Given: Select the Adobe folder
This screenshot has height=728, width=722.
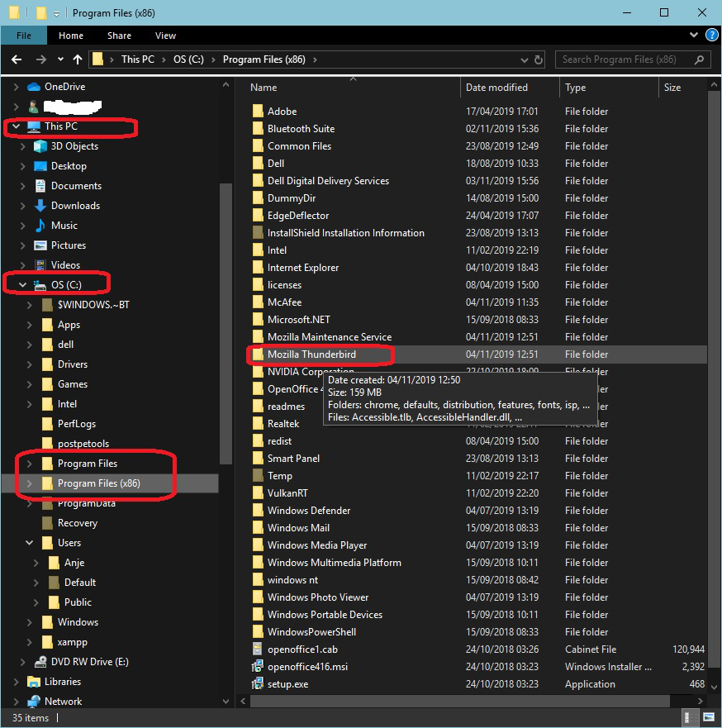Looking at the screenshot, I should [282, 112].
